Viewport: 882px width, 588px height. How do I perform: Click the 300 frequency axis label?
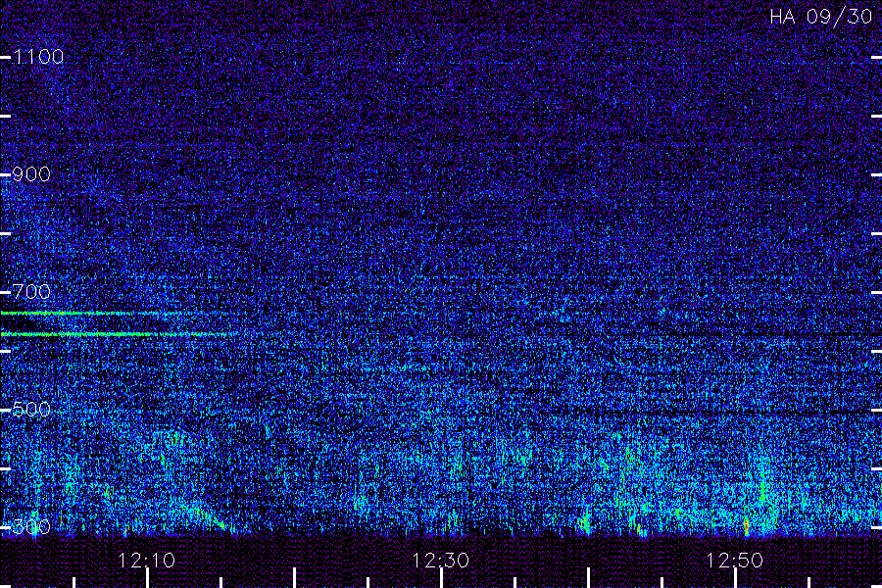coord(31,526)
